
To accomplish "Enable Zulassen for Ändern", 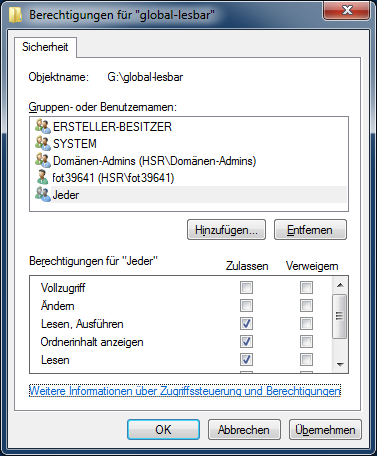I will (246, 305).
